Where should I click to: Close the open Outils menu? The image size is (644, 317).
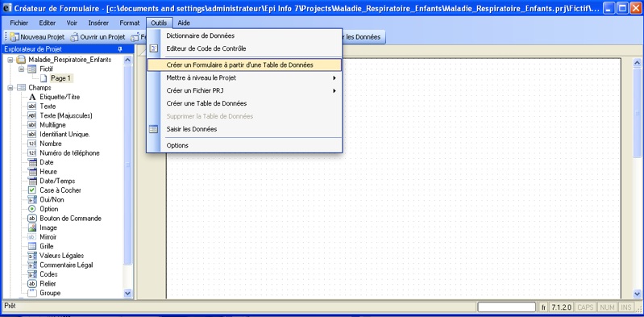159,23
